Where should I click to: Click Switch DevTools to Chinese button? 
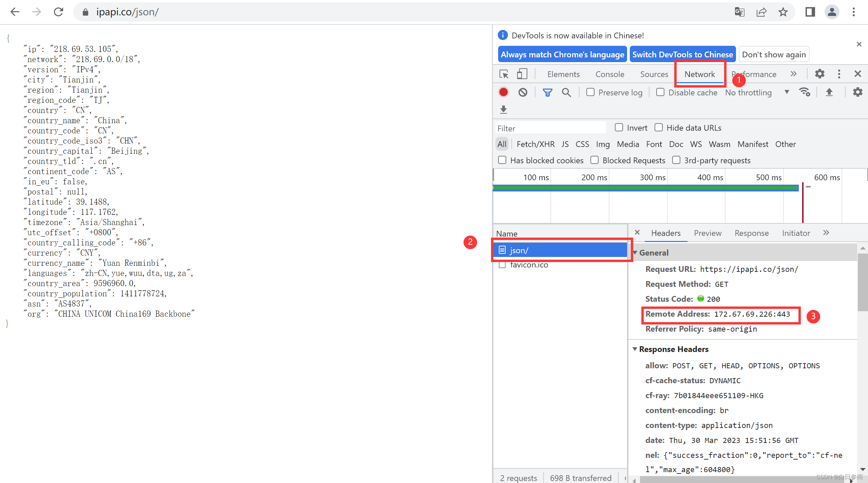click(x=682, y=54)
